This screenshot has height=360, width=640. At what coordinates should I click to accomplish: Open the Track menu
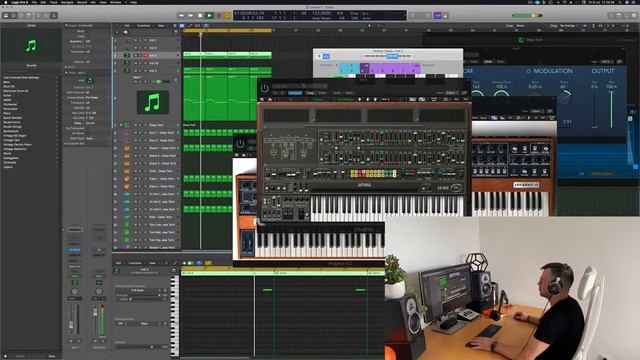(53, 2)
